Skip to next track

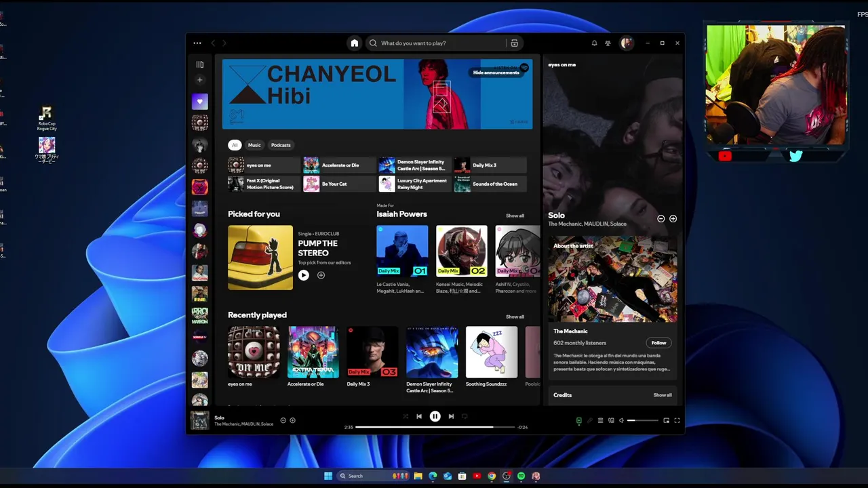coord(451,416)
